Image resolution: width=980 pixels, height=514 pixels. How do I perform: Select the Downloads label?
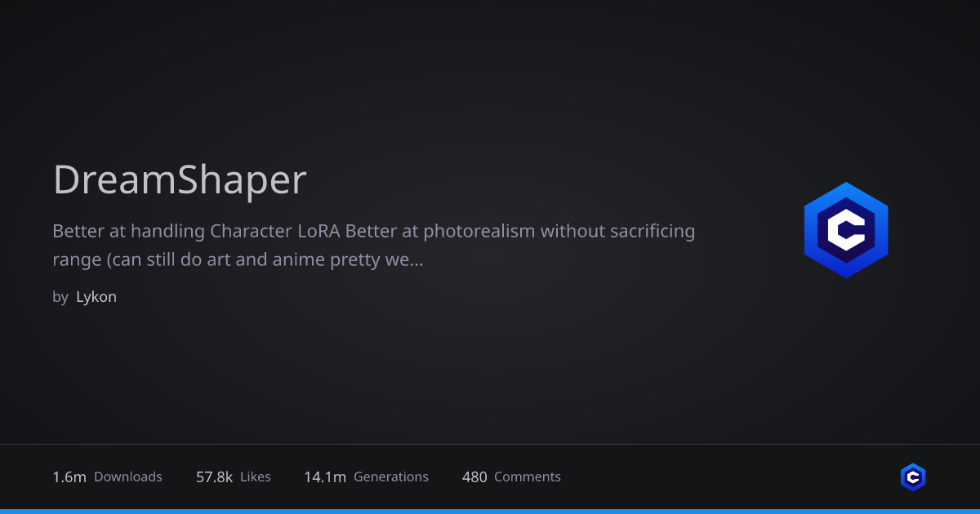click(128, 477)
